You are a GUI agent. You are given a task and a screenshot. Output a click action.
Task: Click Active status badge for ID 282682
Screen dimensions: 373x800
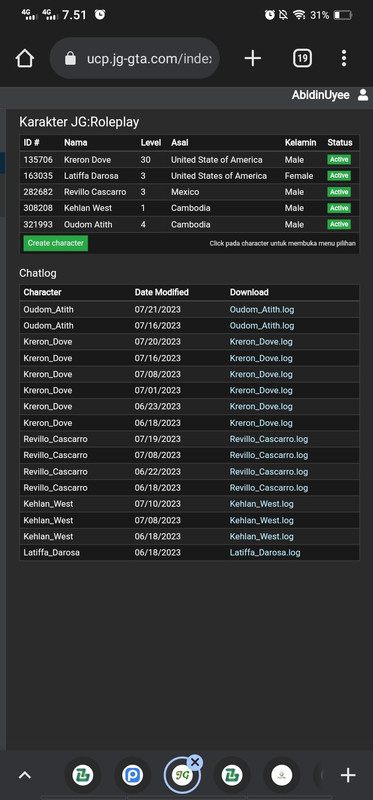click(x=339, y=192)
